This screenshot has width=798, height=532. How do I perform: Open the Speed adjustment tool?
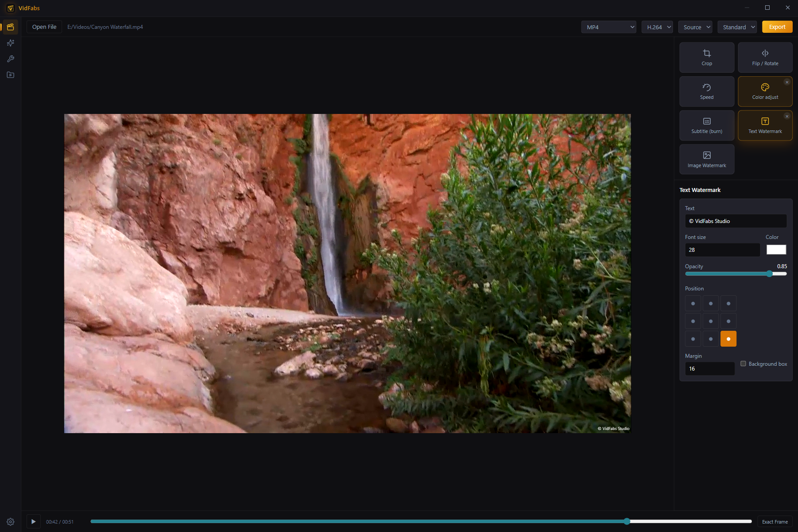click(707, 91)
